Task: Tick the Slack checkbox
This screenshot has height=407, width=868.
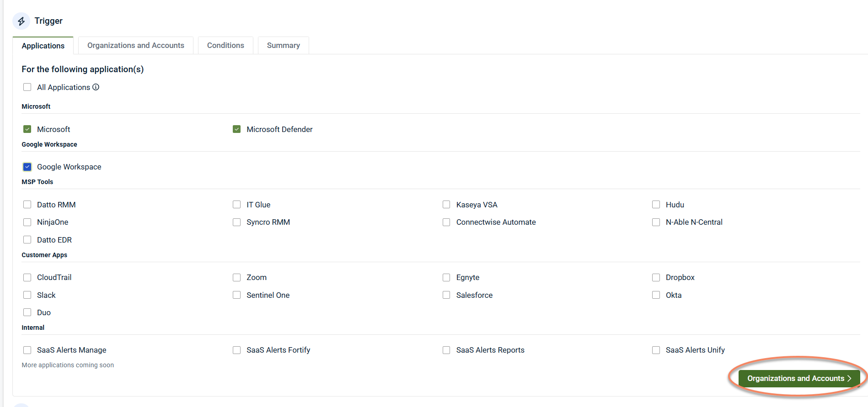Action: 27,295
